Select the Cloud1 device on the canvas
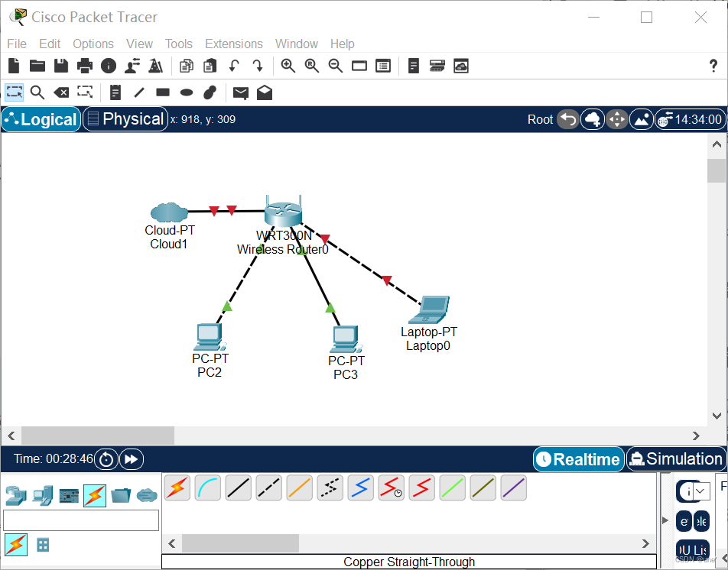Image resolution: width=728 pixels, height=570 pixels. (x=170, y=212)
